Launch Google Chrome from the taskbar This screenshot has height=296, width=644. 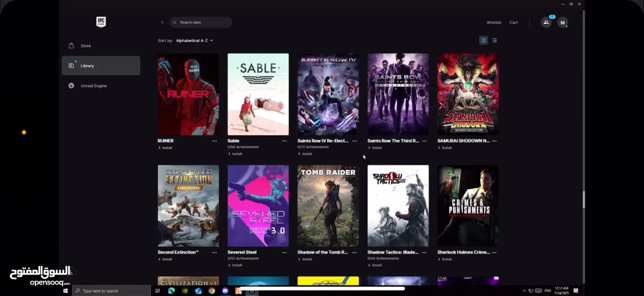(x=211, y=291)
